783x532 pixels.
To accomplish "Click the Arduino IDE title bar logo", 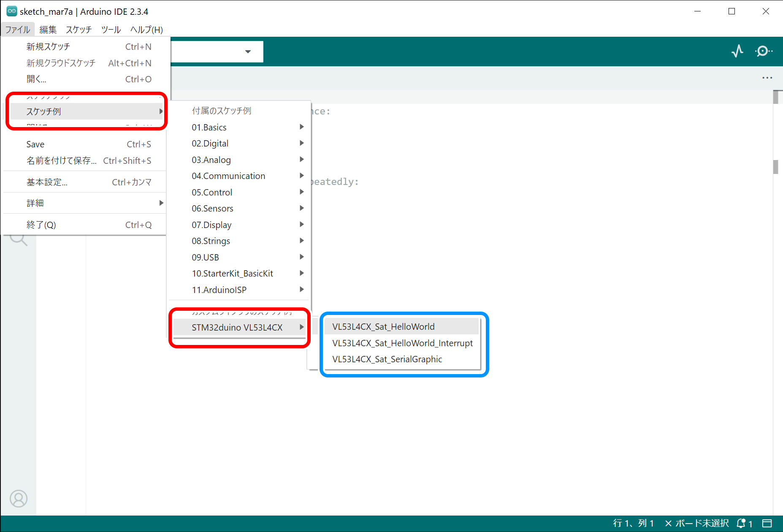I will (11, 11).
